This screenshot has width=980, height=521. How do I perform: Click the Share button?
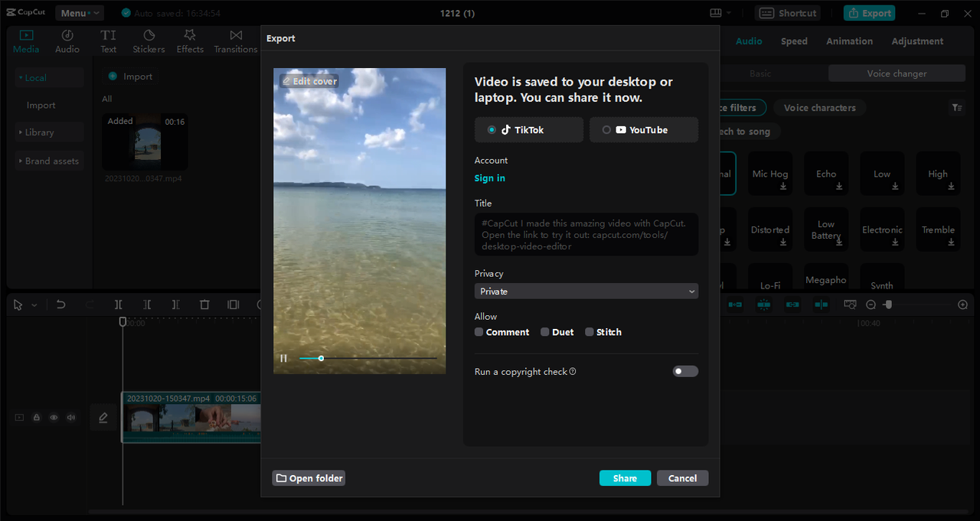(x=625, y=478)
